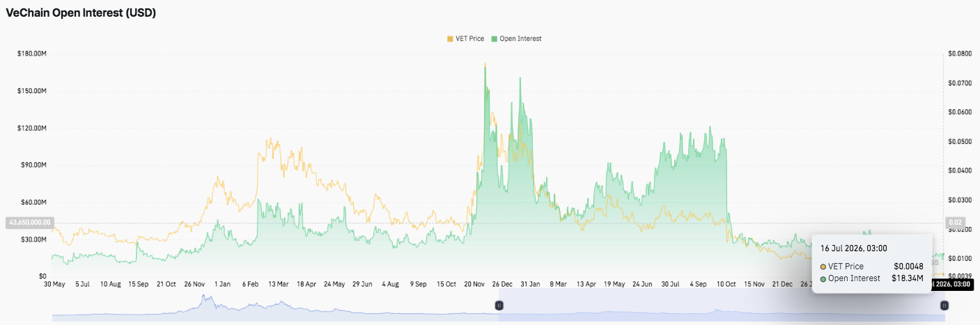Click the 4 Aug date label

(390, 284)
